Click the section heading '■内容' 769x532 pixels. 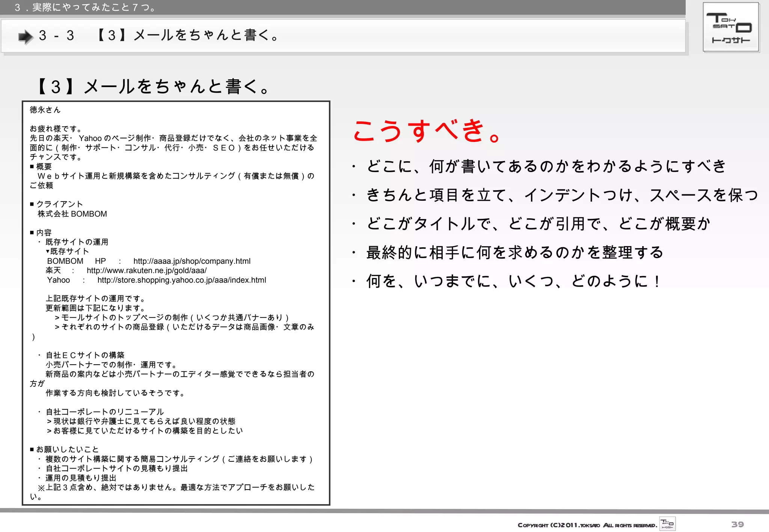[x=41, y=233]
